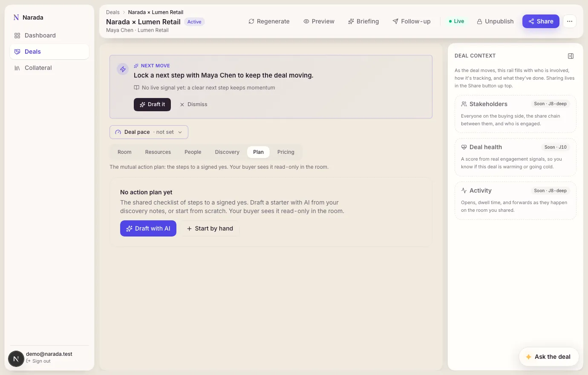Image resolution: width=588 pixels, height=375 pixels.
Task: Switch to the Resources tab
Action: click(158, 152)
